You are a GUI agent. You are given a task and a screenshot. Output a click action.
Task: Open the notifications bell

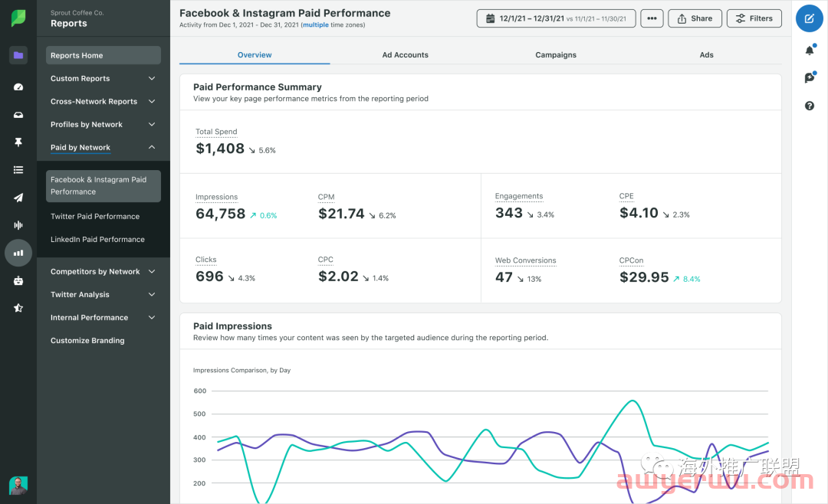pyautogui.click(x=810, y=50)
